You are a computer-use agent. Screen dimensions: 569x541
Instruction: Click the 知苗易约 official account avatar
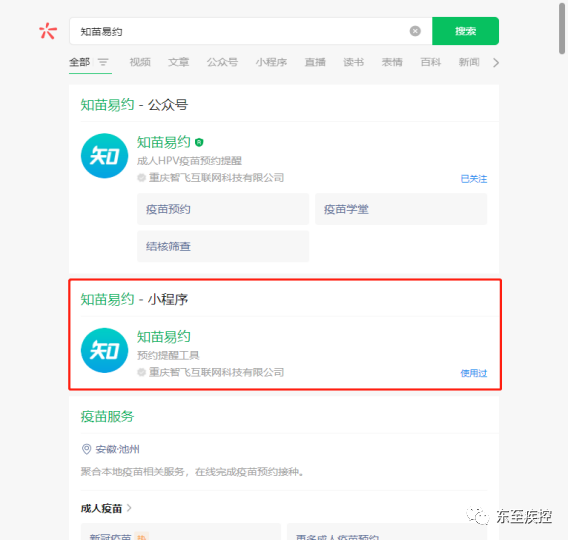pyautogui.click(x=105, y=156)
